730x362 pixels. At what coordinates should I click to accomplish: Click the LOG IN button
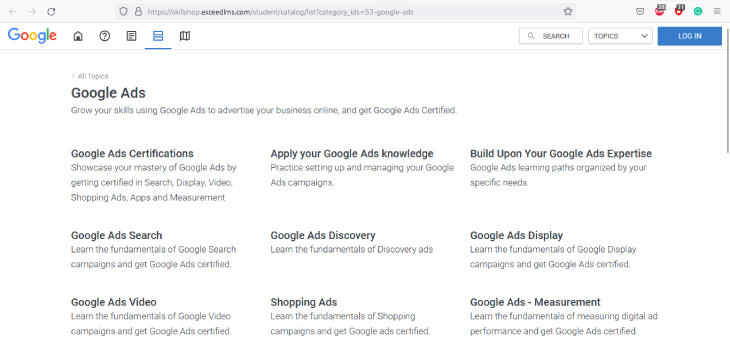click(x=689, y=36)
